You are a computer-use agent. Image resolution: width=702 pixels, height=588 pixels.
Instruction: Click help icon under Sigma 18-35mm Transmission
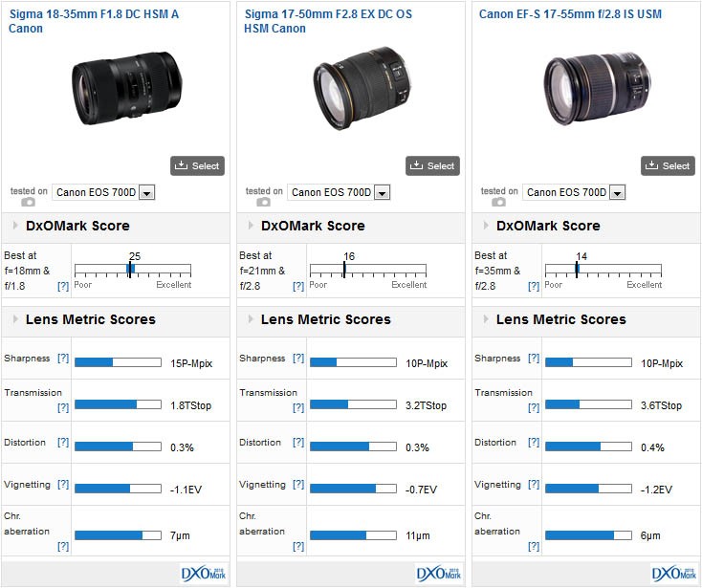pos(63,407)
